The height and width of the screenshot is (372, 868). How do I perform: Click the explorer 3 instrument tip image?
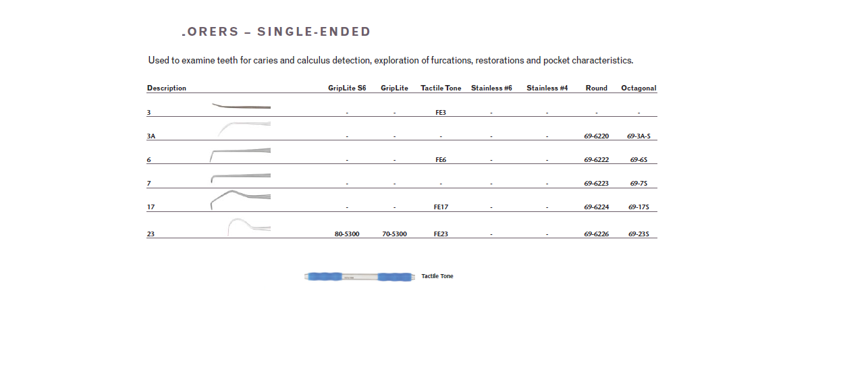(x=241, y=106)
